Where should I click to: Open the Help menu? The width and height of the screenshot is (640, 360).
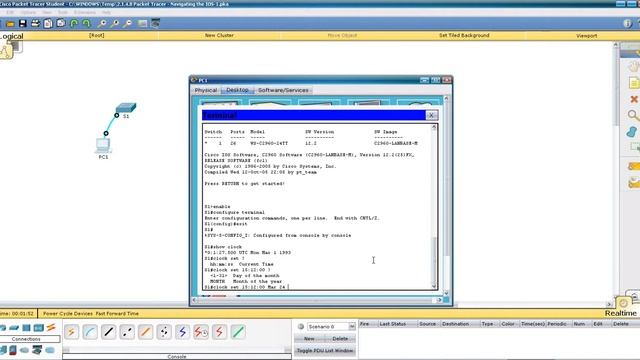pyautogui.click(x=107, y=13)
